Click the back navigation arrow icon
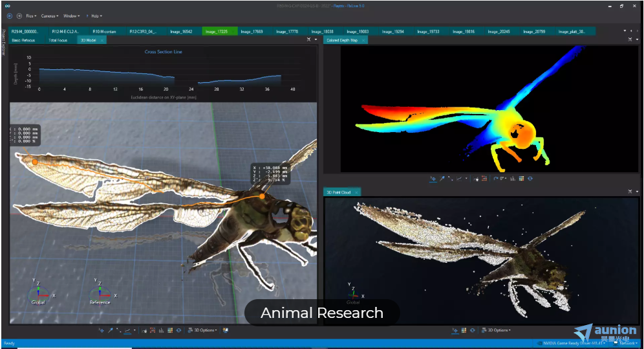The width and height of the screenshot is (644, 349). [x=10, y=16]
